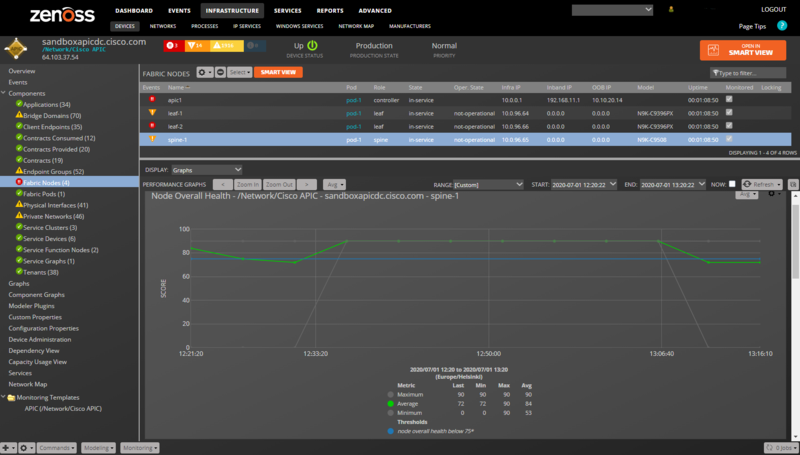Toggle Monitored checkbox for apic1
Image resolution: width=800 pixels, height=455 pixels.
pyautogui.click(x=729, y=99)
